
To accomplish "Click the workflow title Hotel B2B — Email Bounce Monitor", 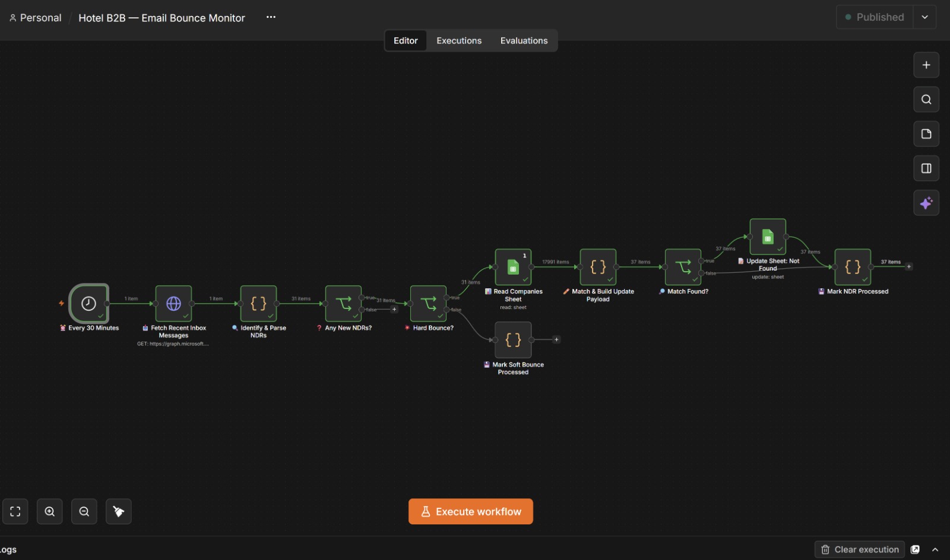I will (161, 18).
